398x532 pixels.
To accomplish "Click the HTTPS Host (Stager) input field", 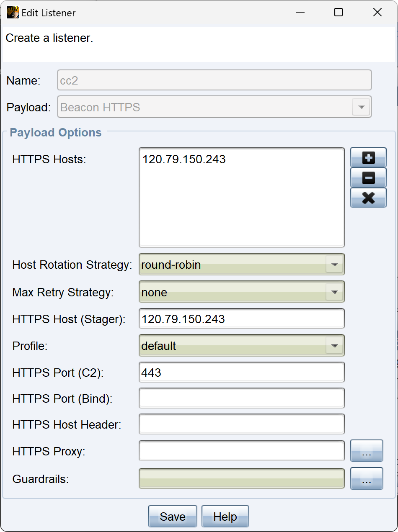I will pos(241,319).
